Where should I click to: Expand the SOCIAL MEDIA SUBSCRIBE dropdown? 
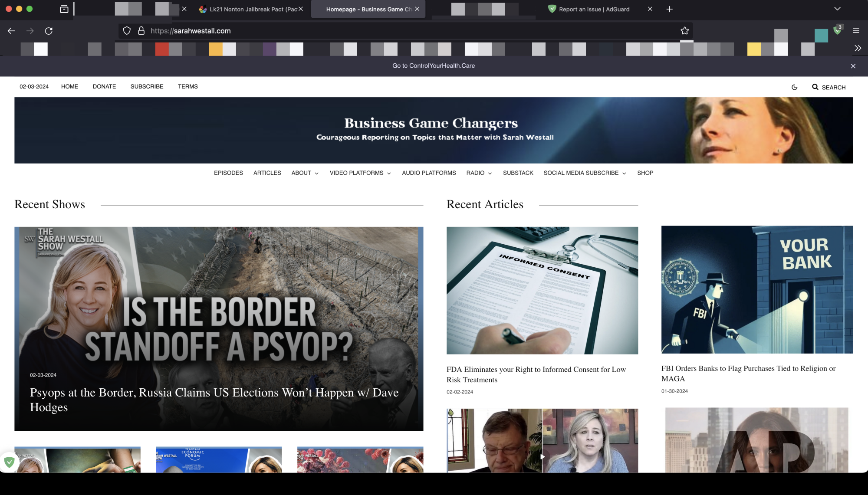click(x=584, y=173)
